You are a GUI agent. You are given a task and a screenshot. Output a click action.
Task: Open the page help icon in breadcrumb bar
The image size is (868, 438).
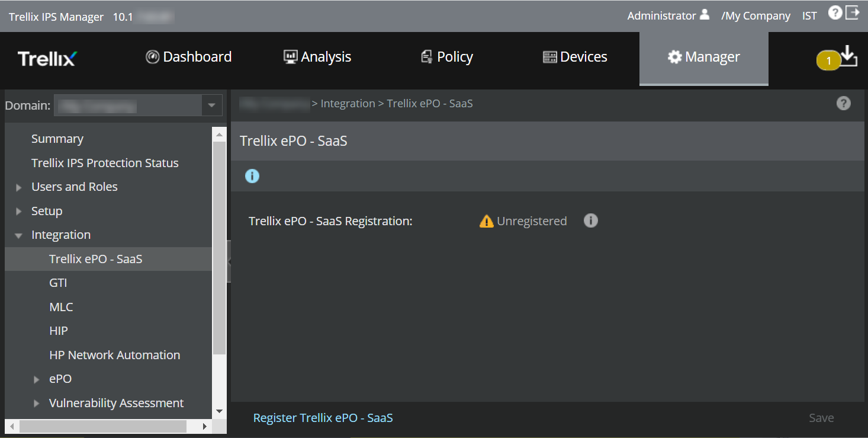tap(843, 103)
